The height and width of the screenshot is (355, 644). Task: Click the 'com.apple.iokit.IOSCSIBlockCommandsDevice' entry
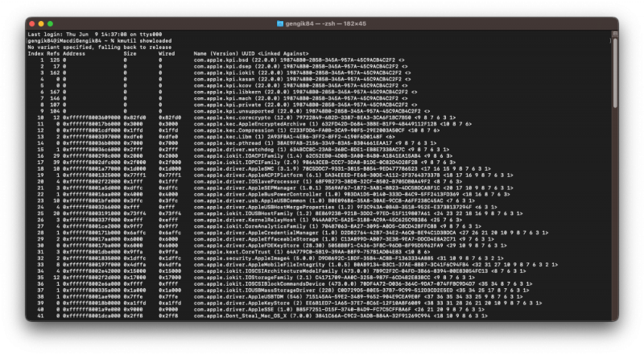tap(259, 284)
